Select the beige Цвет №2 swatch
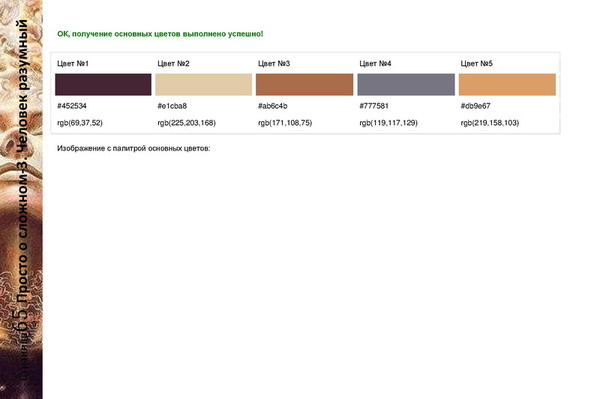This screenshot has width=600, height=399. click(x=204, y=85)
